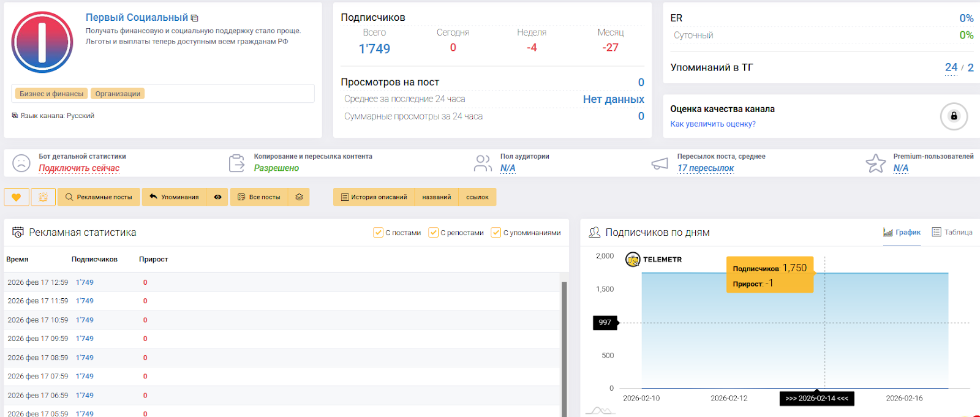Click the lock icon for channel quality score
The height and width of the screenshot is (417, 980).
pos(954,116)
